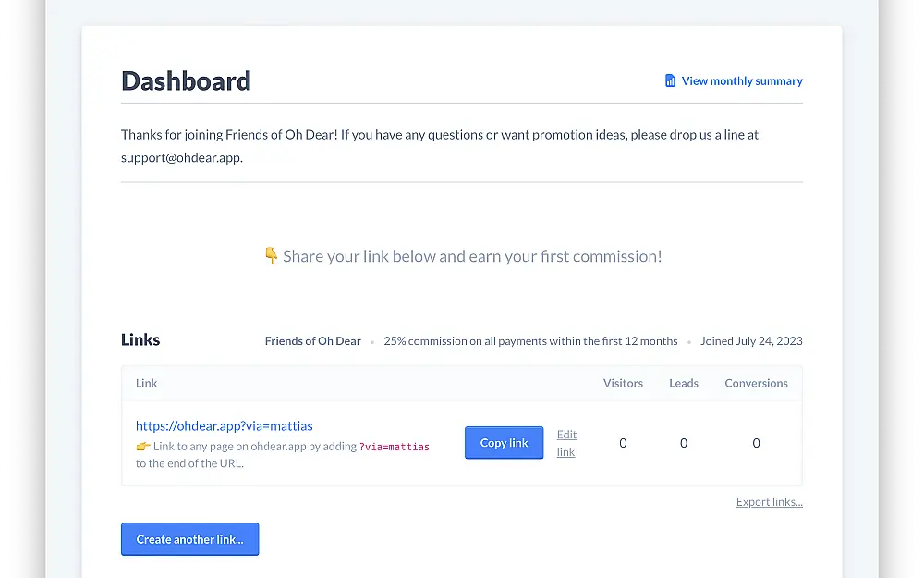Click the Conversions count value

tap(756, 443)
